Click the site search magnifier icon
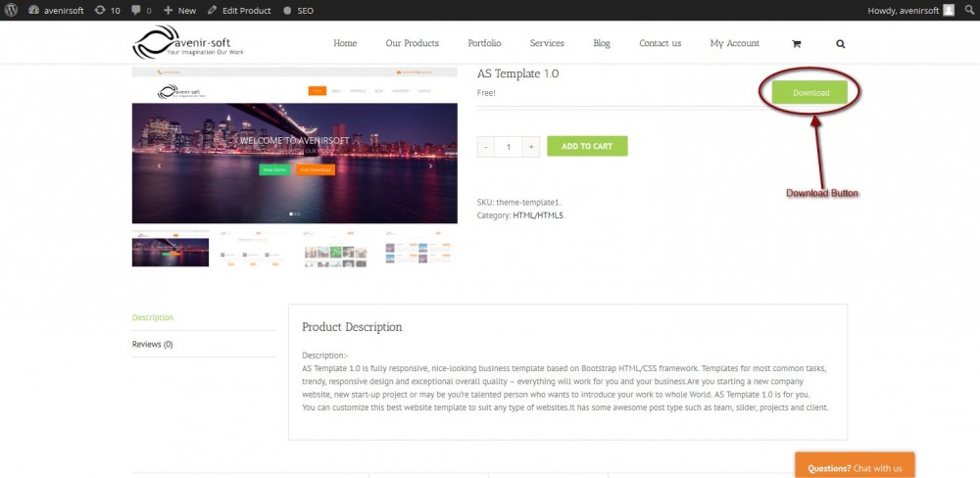 (840, 44)
